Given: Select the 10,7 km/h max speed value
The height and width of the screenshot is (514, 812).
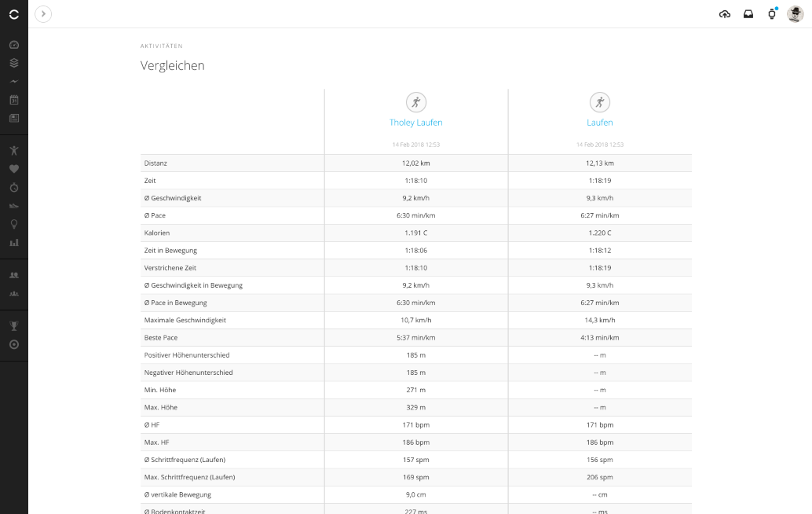Looking at the screenshot, I should pos(416,320).
